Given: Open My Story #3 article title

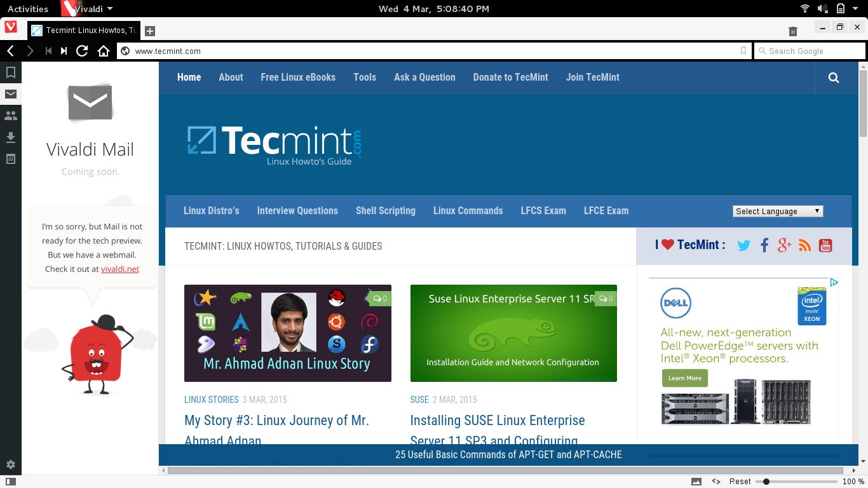Looking at the screenshot, I should coord(277,431).
